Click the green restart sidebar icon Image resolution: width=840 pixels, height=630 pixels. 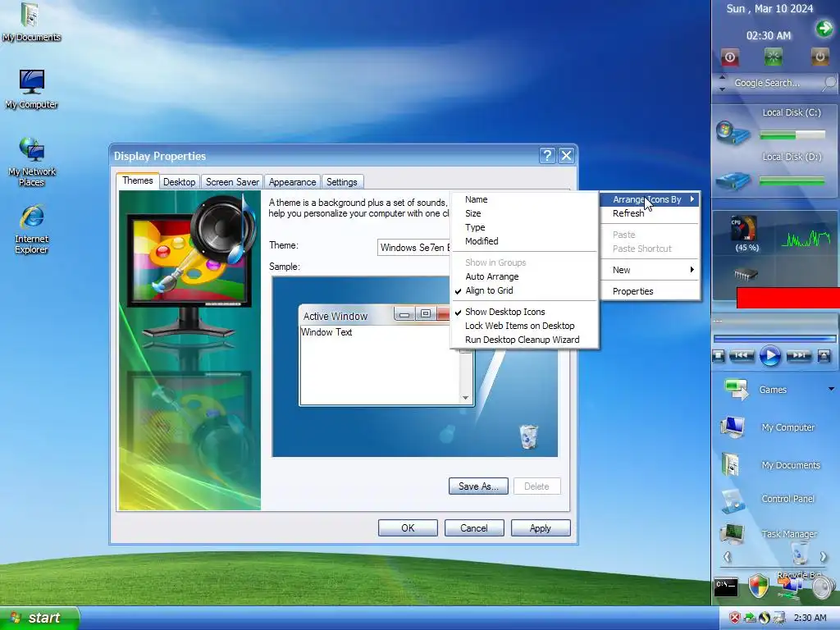pos(773,57)
